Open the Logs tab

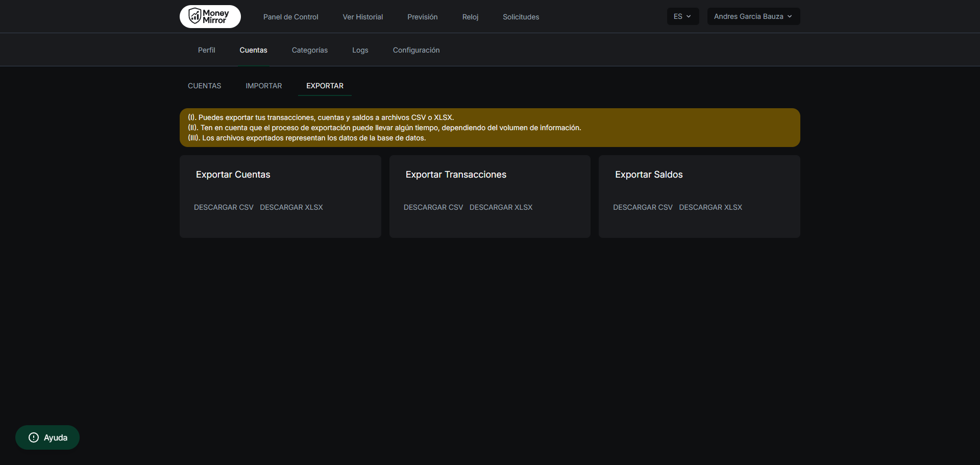pyautogui.click(x=360, y=50)
